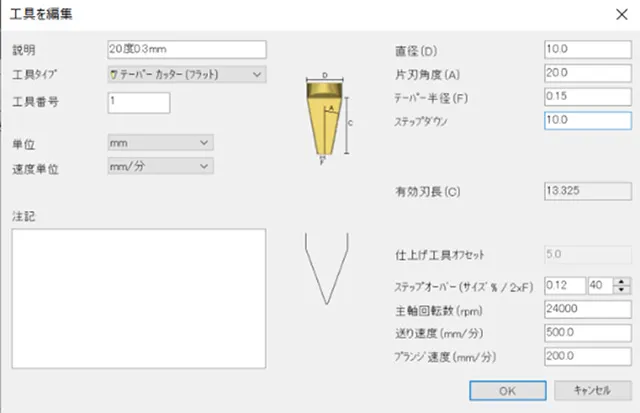Click the 主軸回転数 rpm field
The height and width of the screenshot is (413, 640).
587,309
